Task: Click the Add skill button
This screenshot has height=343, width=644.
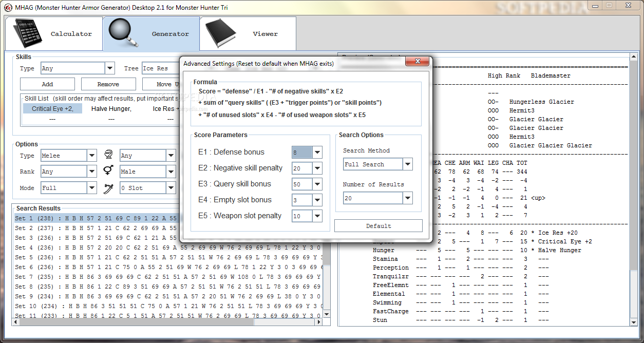Action: (x=47, y=84)
